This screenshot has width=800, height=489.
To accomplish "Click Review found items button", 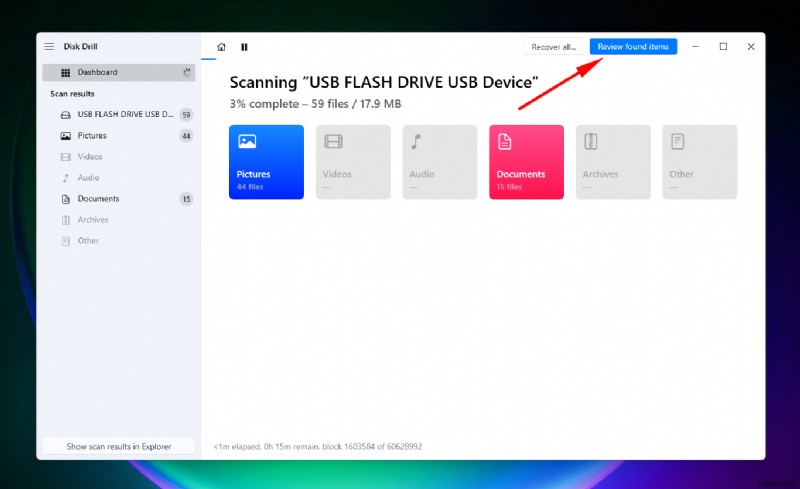I will point(633,46).
